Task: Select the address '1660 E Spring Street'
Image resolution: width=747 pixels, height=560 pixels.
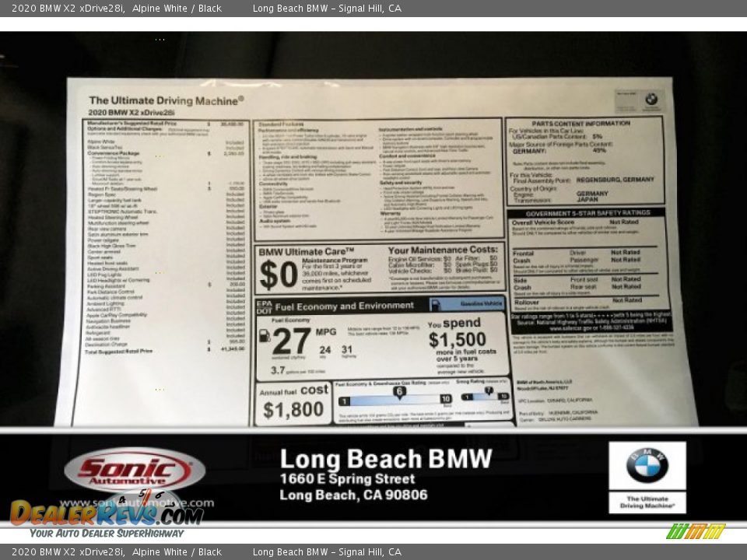Action: [x=347, y=478]
